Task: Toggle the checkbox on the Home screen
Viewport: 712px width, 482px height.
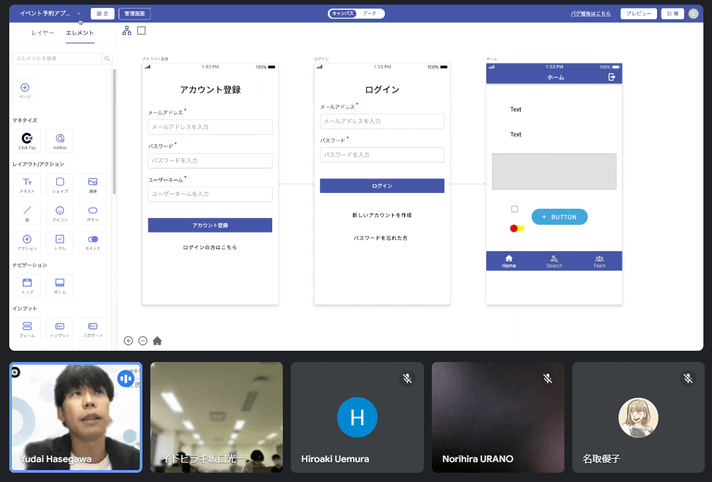Action: point(515,209)
